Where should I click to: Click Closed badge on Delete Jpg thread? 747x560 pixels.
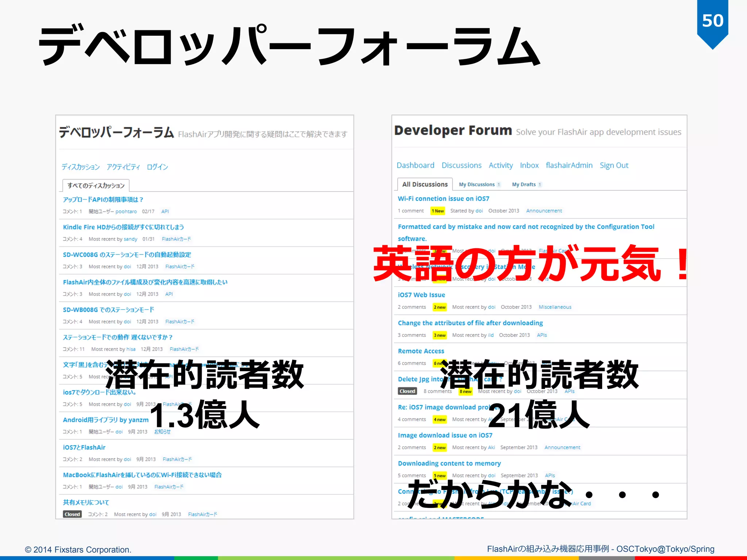pos(407,391)
